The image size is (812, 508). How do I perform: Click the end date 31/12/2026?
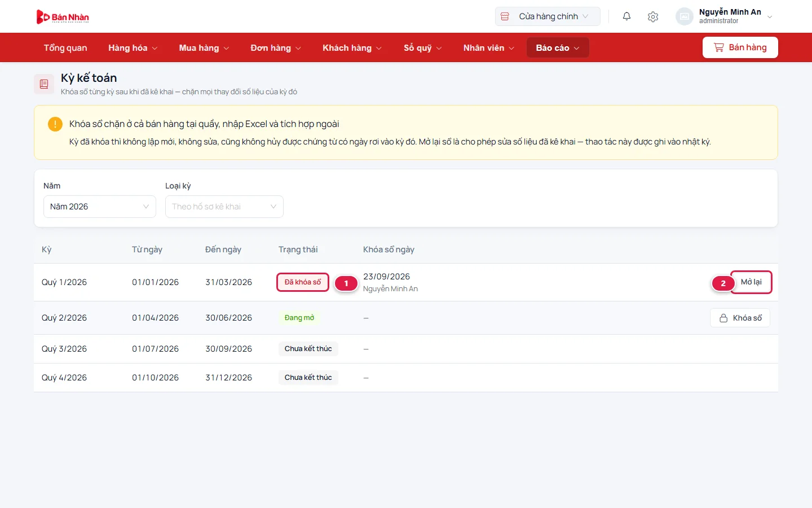[x=228, y=378]
